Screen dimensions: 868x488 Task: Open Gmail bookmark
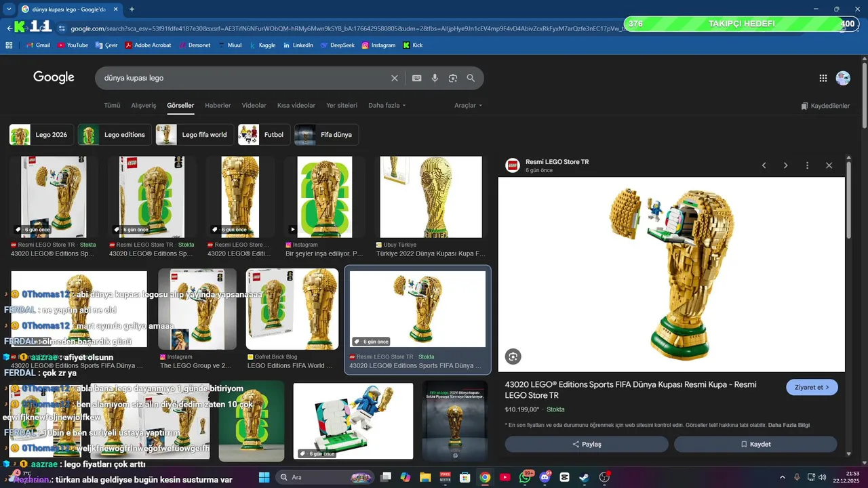(38, 45)
